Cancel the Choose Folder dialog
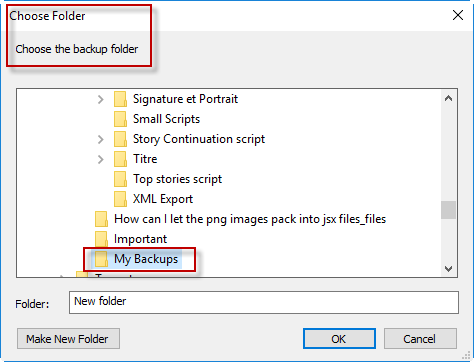 pyautogui.click(x=420, y=339)
